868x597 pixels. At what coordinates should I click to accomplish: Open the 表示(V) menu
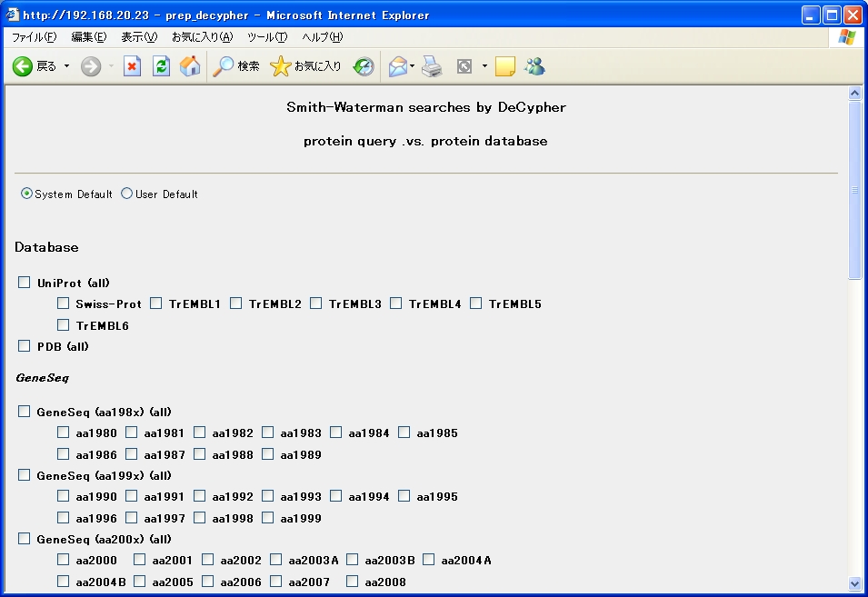(x=139, y=37)
